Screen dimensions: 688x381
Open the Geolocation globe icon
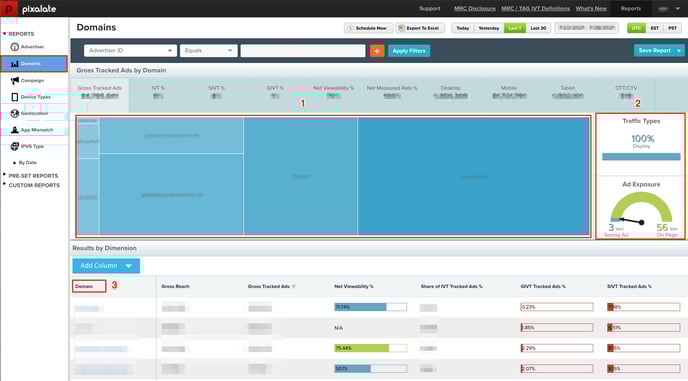[14, 113]
